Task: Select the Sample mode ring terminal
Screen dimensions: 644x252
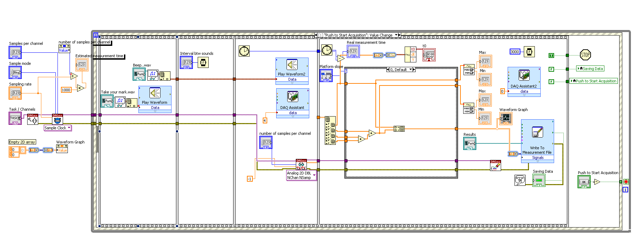Action: point(15,72)
